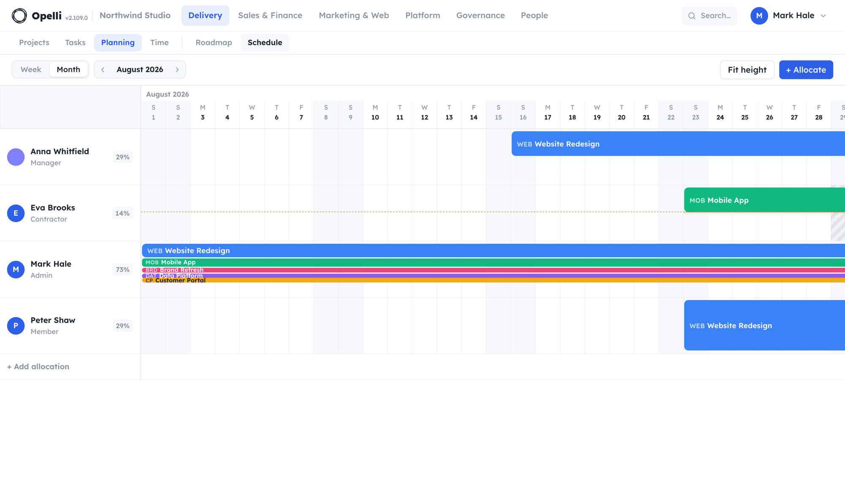
Task: Switch to Month view
Action: (68, 70)
